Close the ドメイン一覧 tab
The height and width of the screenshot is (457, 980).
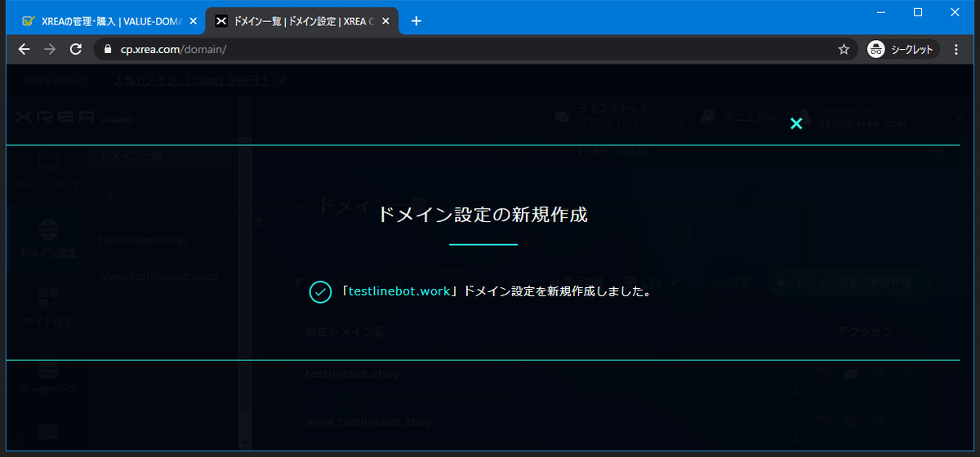[385, 21]
